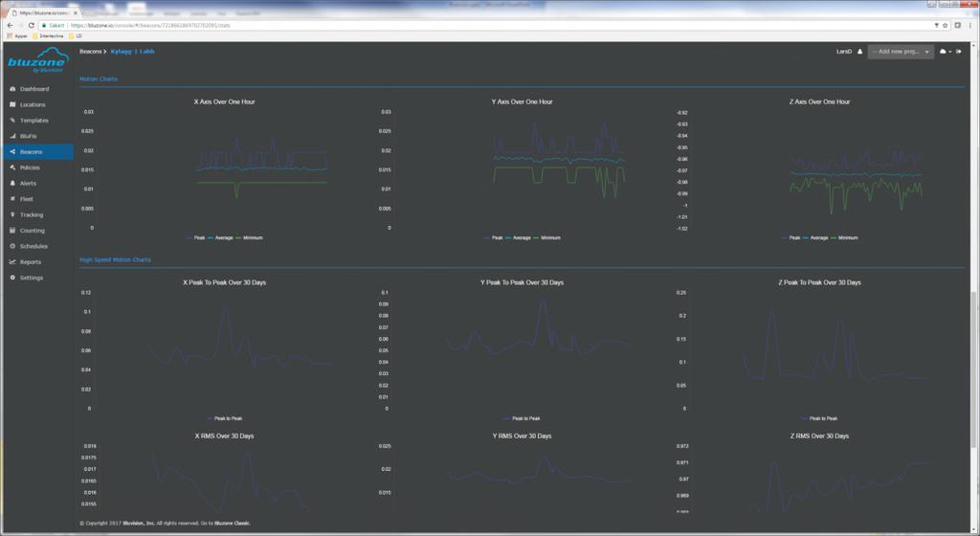The height and width of the screenshot is (536, 980).
Task: Open Templates via its pencil icon
Action: point(12,120)
